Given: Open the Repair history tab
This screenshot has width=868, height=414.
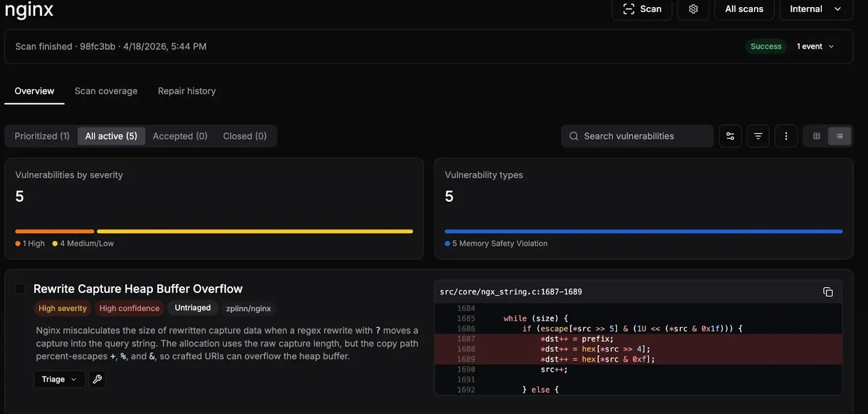Looking at the screenshot, I should click(187, 91).
